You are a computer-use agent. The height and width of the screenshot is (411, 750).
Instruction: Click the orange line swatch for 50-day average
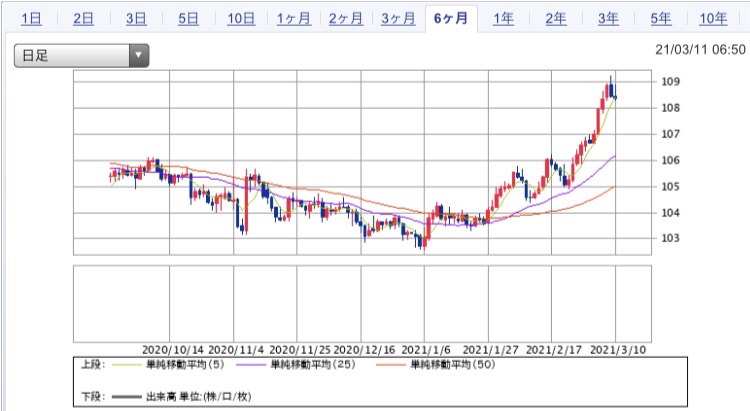391,365
